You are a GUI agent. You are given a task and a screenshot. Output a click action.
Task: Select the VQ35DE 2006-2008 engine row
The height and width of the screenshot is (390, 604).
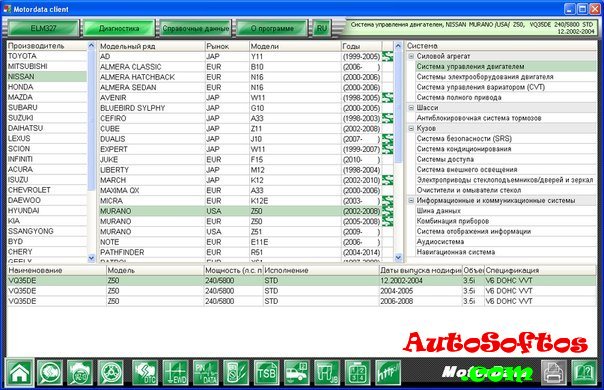[x=301, y=301]
